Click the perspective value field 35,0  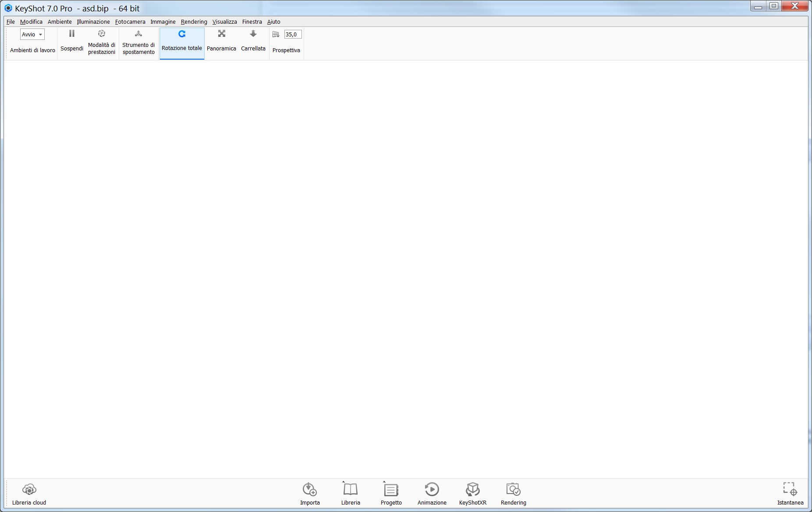click(293, 34)
